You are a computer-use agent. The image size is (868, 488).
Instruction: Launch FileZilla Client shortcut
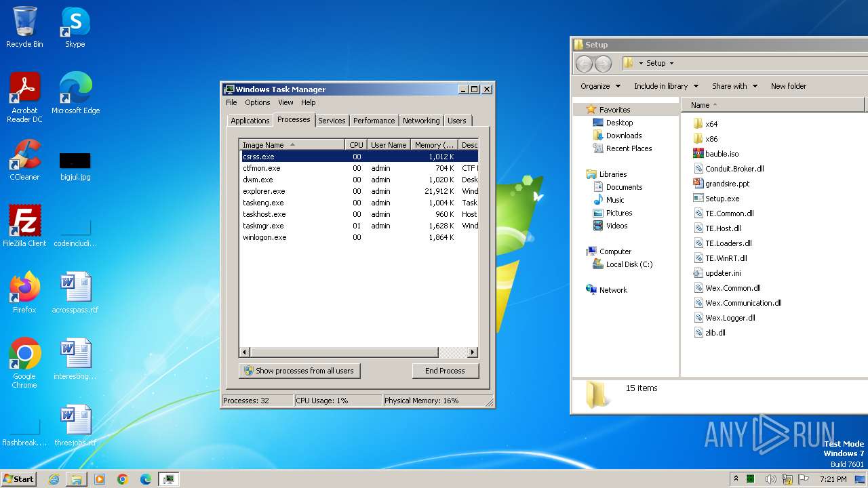pos(24,226)
